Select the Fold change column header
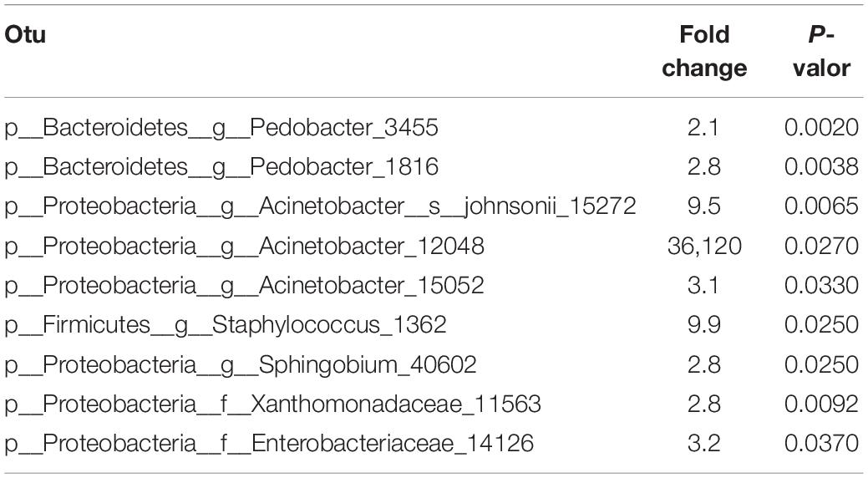The width and height of the screenshot is (868, 478). point(704,52)
